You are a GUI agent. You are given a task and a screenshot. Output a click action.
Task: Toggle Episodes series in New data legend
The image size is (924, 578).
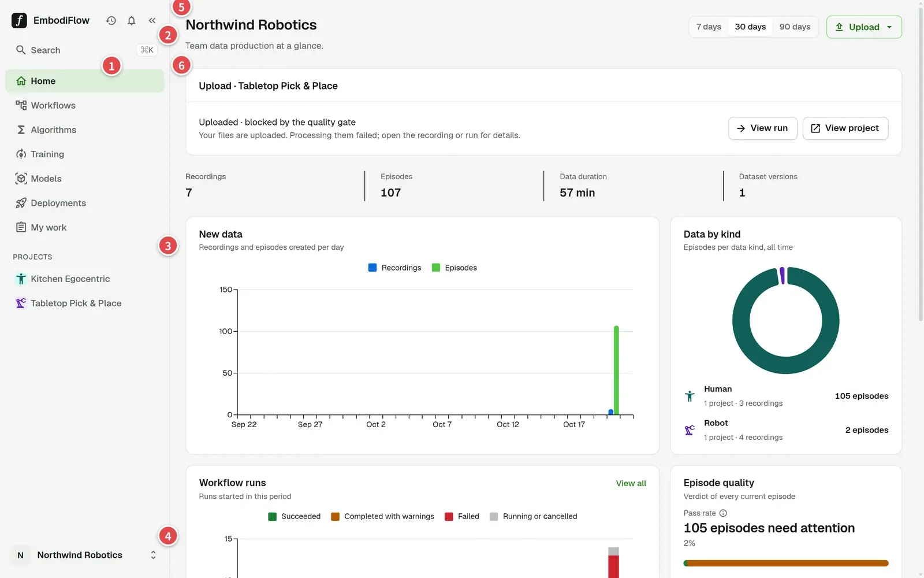454,268
